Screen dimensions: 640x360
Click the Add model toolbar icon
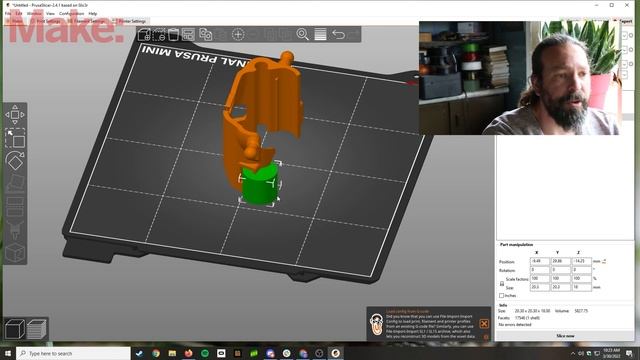pyautogui.click(x=144, y=34)
